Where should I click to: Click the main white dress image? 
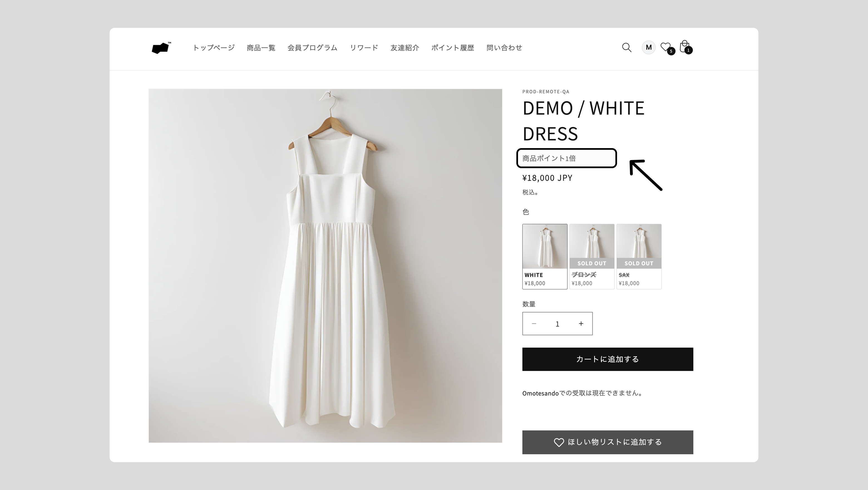click(325, 266)
